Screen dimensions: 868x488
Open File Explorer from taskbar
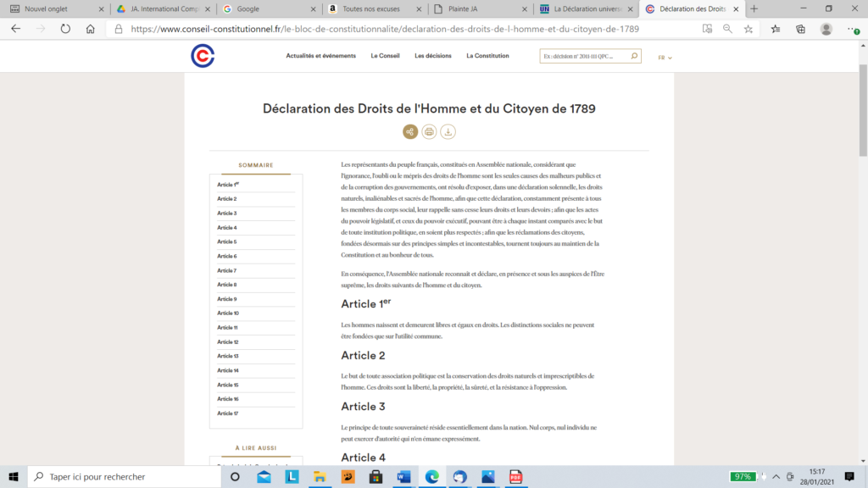tap(320, 476)
